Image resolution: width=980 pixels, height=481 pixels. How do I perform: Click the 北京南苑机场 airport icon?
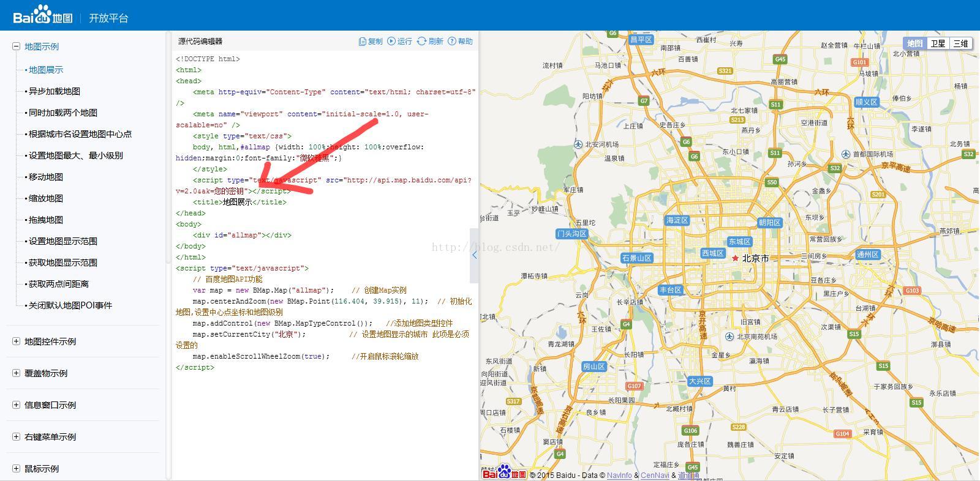[x=729, y=337]
